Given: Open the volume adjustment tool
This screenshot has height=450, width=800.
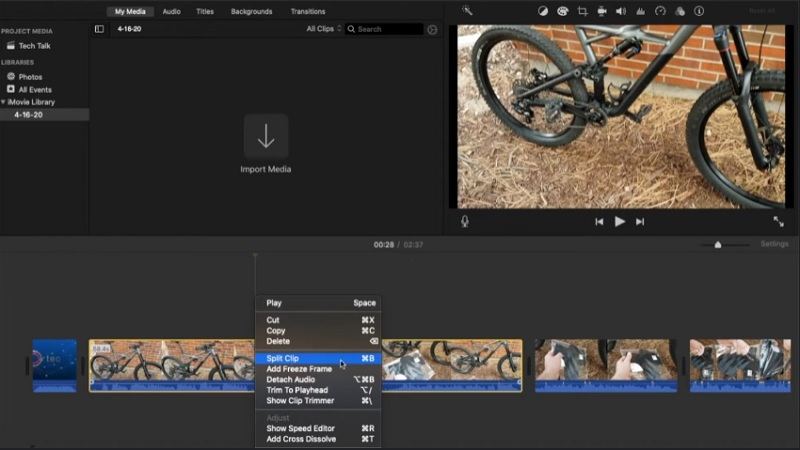Looking at the screenshot, I should 621,11.
